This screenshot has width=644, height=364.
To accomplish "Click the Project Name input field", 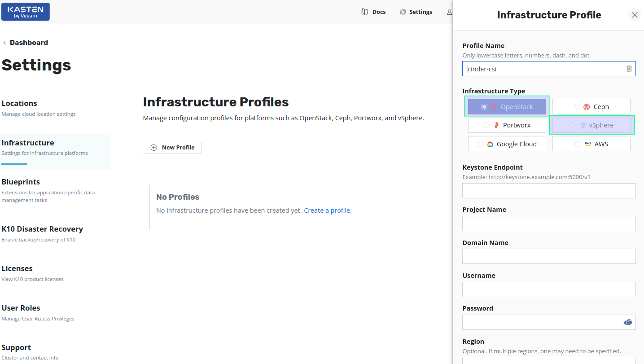I will point(549,224).
